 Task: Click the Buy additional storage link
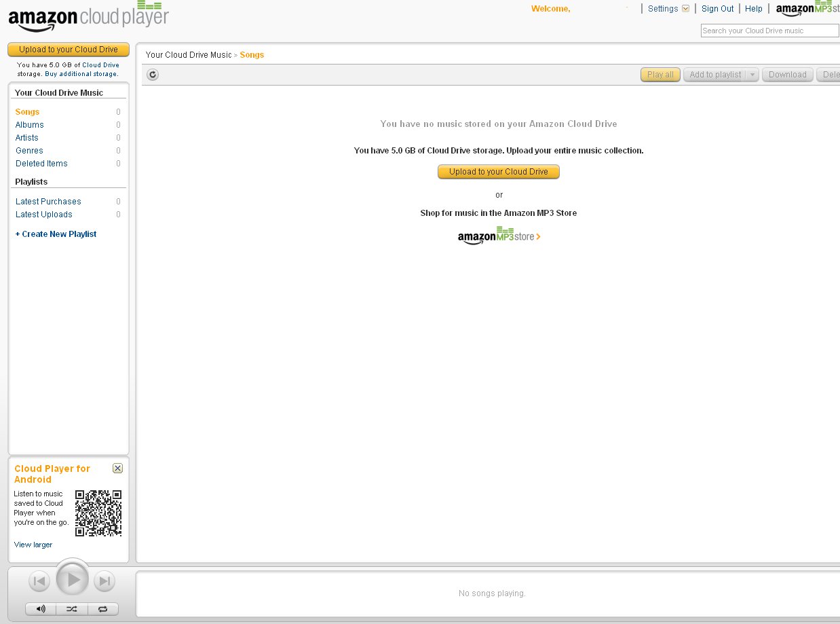tap(81, 74)
